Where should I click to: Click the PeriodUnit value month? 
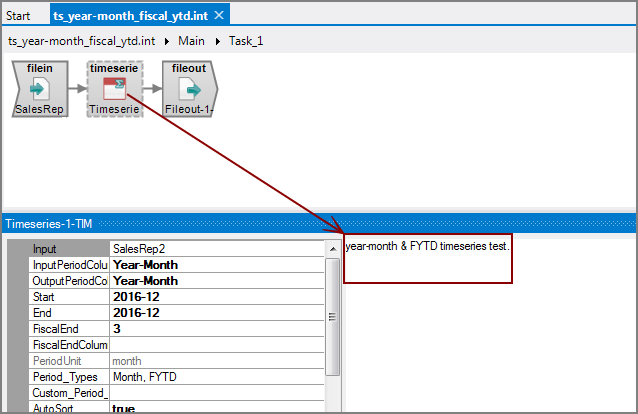click(x=217, y=361)
